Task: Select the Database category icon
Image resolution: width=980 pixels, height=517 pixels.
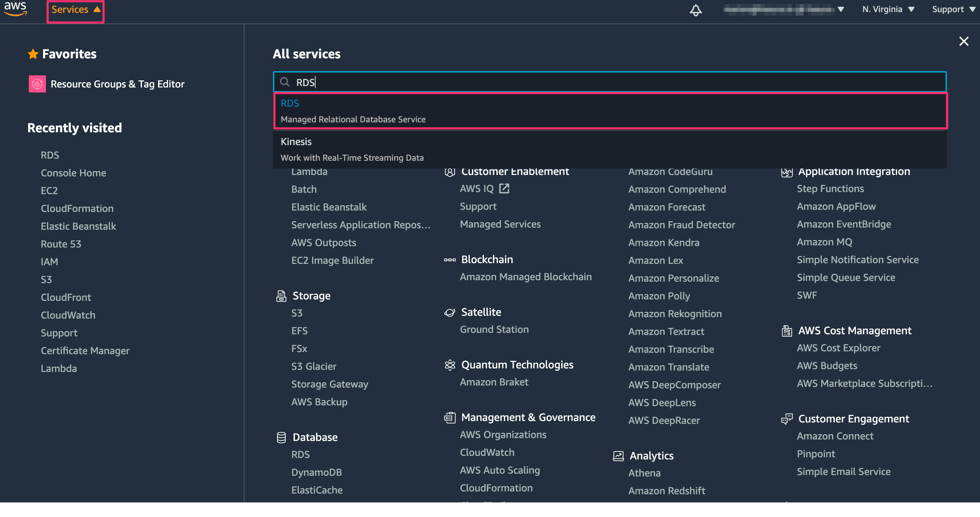Action: click(281, 437)
